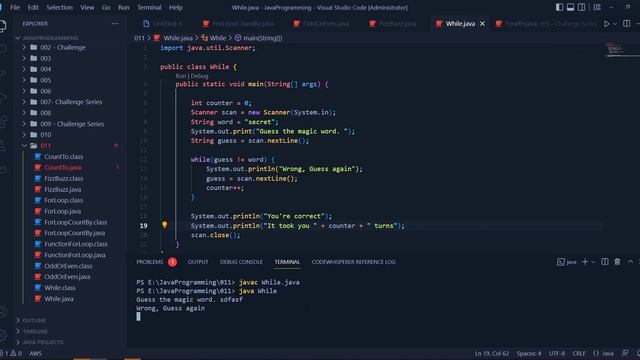The width and height of the screenshot is (640, 360).
Task: Expand the OUTLINE section
Action: 34,320
